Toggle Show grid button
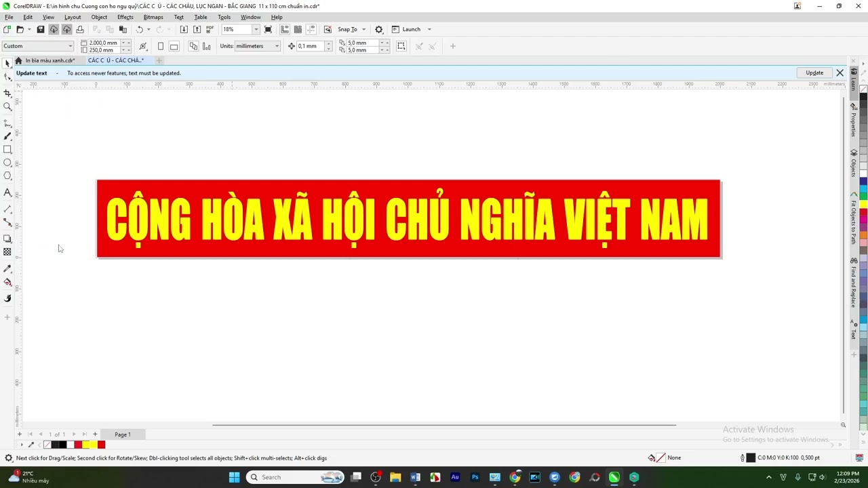The image size is (868, 488). [298, 29]
